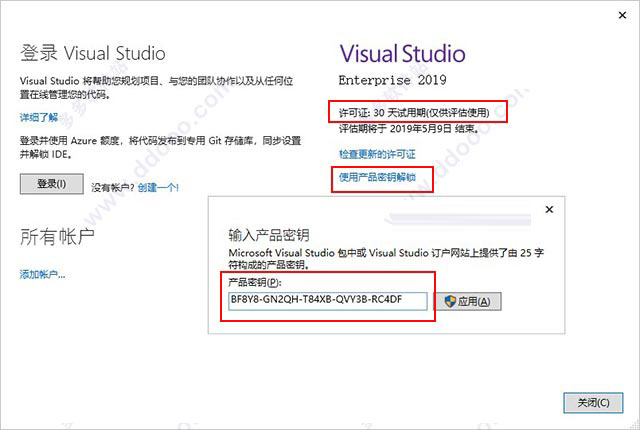Click the 应用(A) apply button

(467, 301)
